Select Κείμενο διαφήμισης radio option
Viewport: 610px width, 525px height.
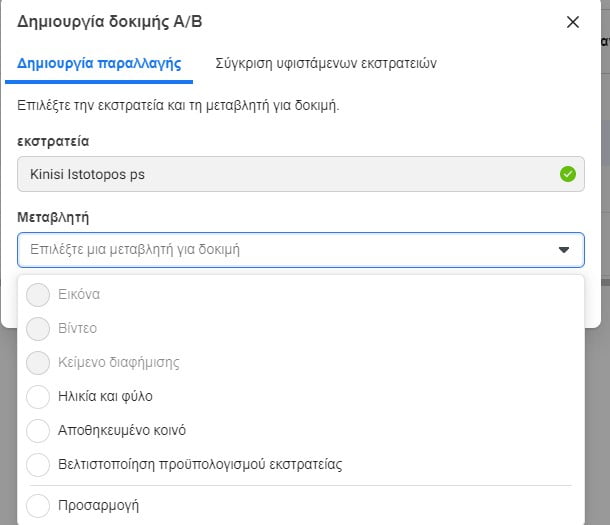pyautogui.click(x=38, y=362)
